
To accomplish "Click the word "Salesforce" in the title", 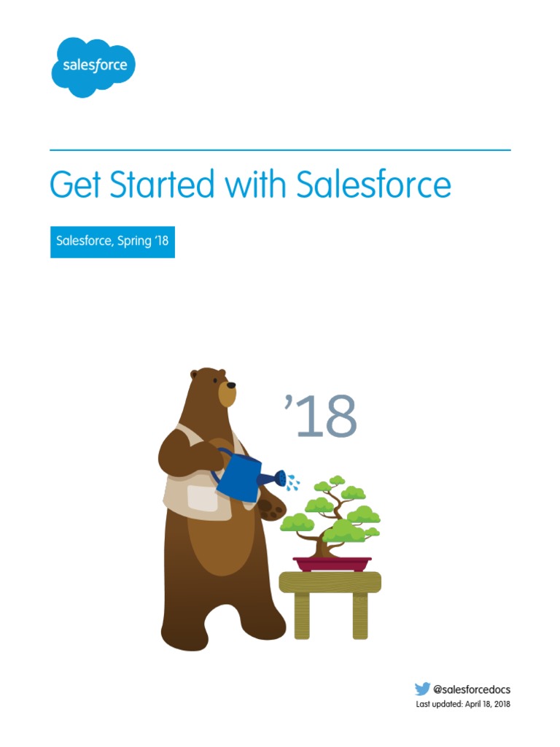I will (373, 185).
